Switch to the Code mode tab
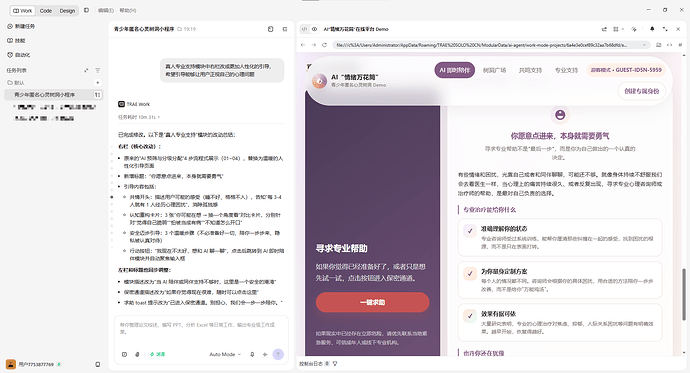 [x=46, y=11]
